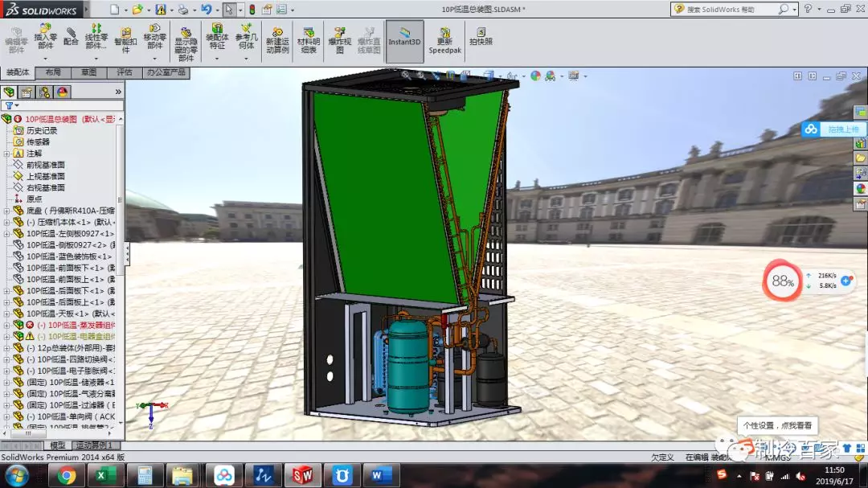Switch to the 布局 (Layout) tab

point(53,72)
